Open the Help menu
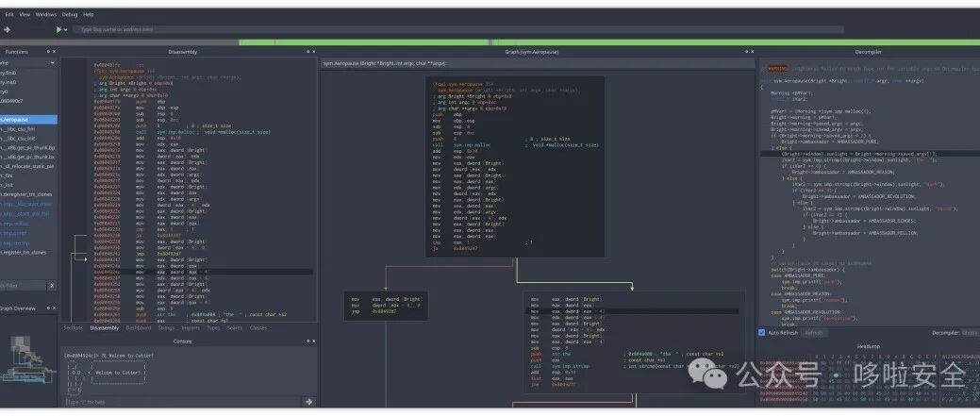The width and height of the screenshot is (980, 416). [x=89, y=14]
